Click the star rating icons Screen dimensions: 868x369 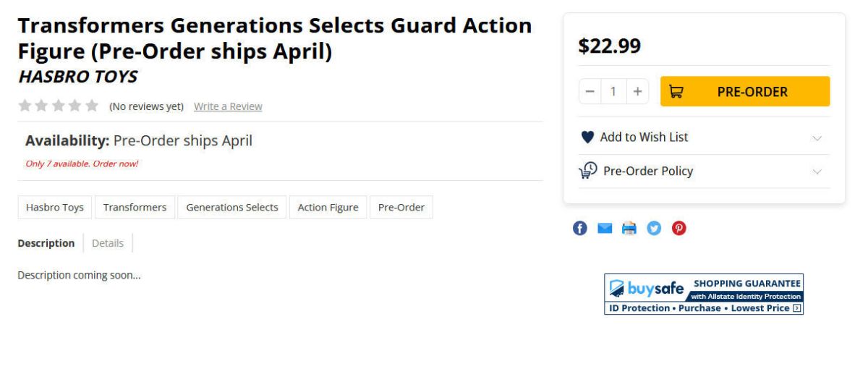(x=58, y=106)
